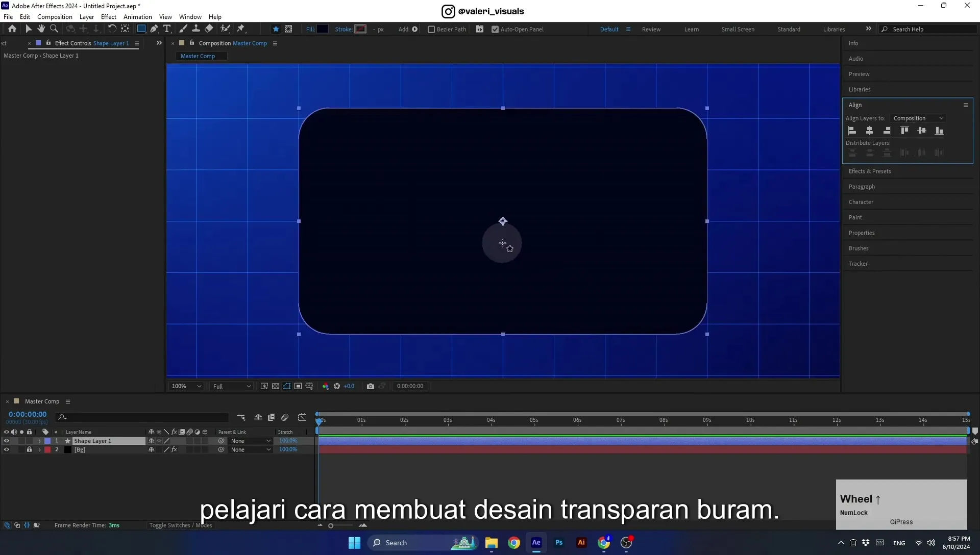Select the Eraser tool
Viewport: 980px width, 555px height.
(x=209, y=29)
